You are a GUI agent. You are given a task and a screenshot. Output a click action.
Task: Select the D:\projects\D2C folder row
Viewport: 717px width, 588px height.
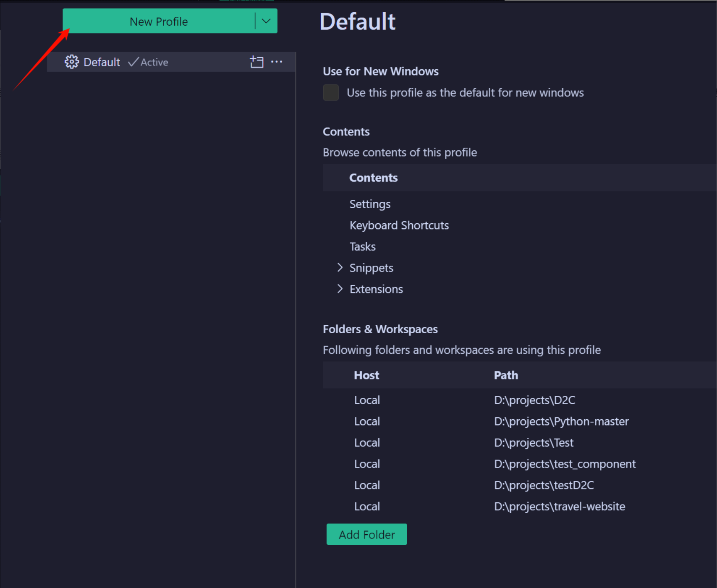534,400
